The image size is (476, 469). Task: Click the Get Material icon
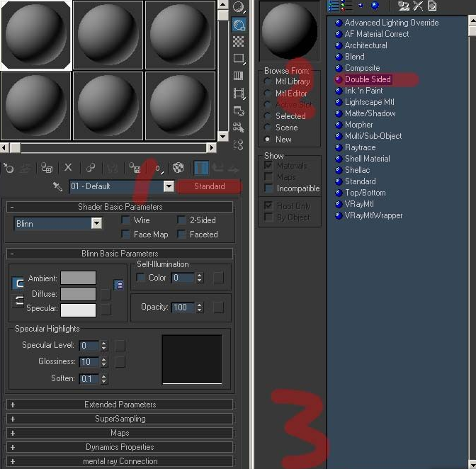coord(8,168)
